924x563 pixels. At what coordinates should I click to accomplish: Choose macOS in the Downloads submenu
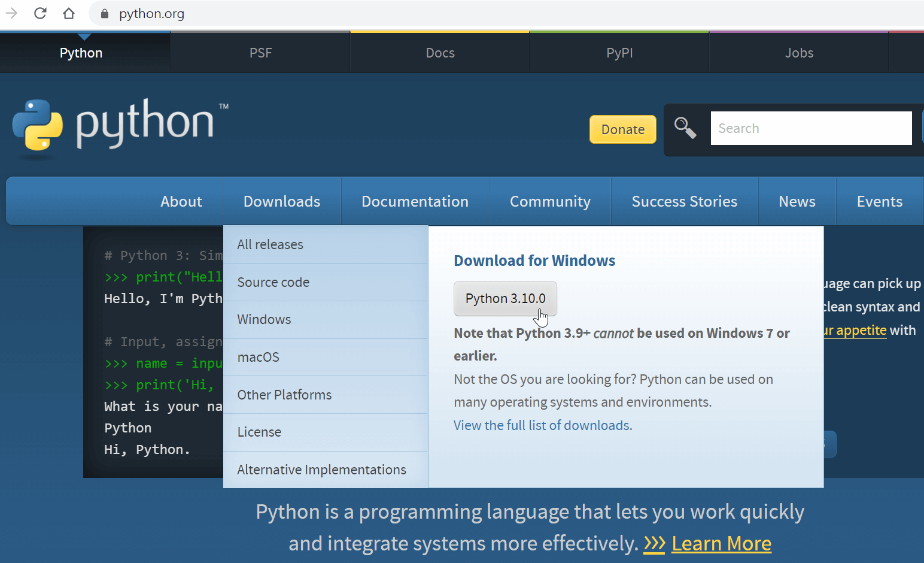326,357
